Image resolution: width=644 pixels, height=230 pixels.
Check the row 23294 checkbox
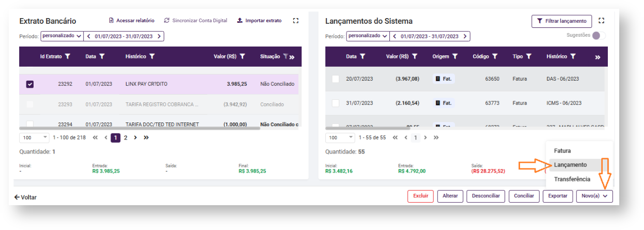tap(30, 124)
